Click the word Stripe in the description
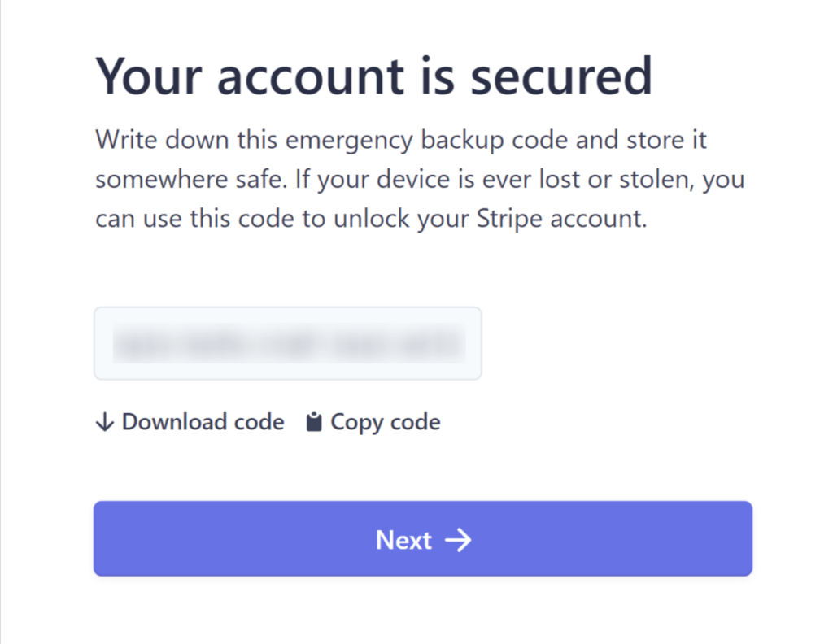This screenshot has width=833, height=644. pos(509,218)
